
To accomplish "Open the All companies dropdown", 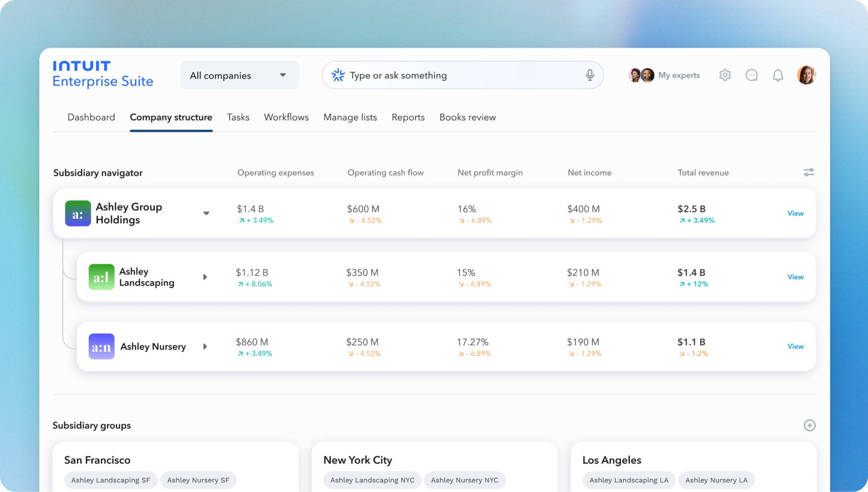I will tap(239, 75).
